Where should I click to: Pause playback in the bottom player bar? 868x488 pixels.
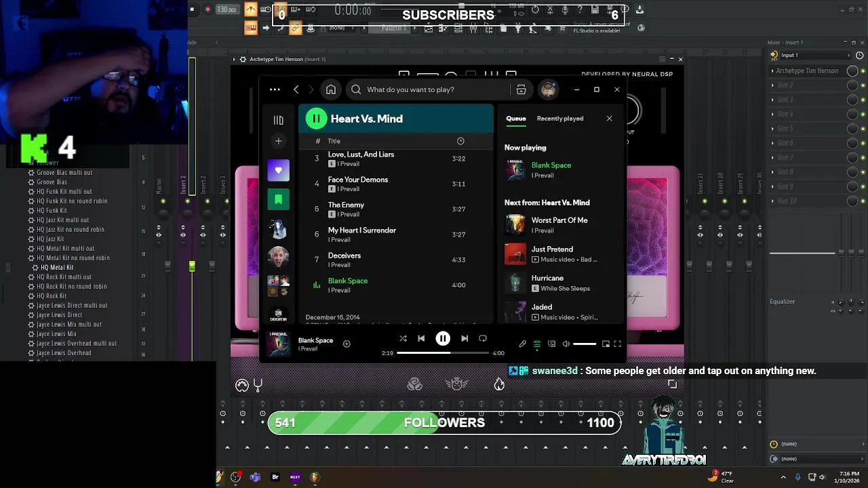point(443,338)
